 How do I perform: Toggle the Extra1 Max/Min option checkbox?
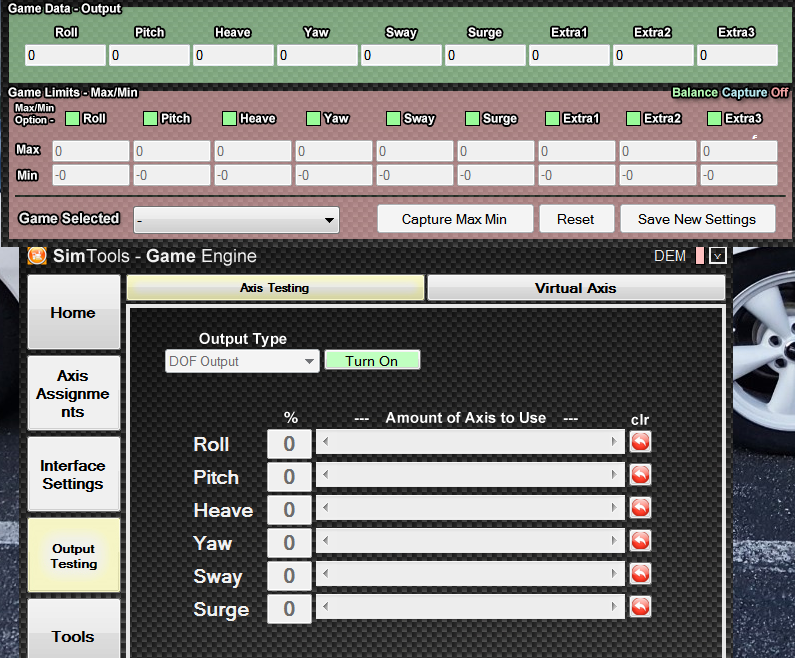[x=552, y=119]
